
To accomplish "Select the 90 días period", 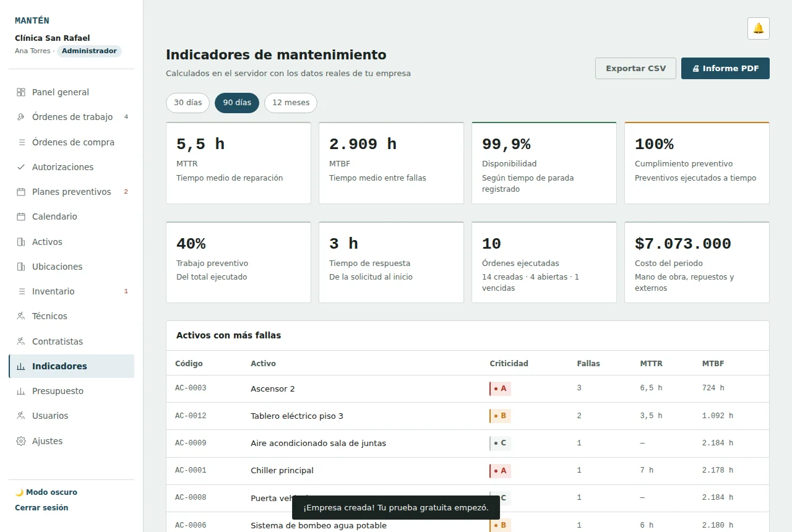I will (x=237, y=103).
